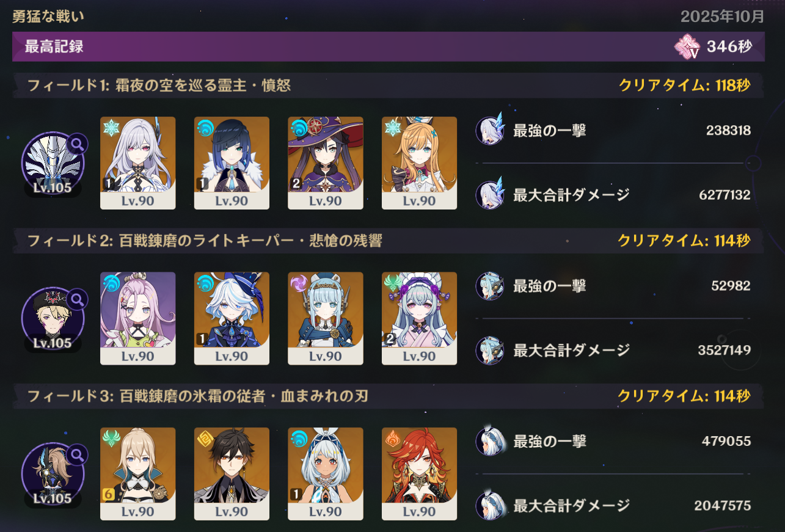Open the 最高記録 record banner
Image resolution: width=785 pixels, height=532 pixels.
coord(389,46)
